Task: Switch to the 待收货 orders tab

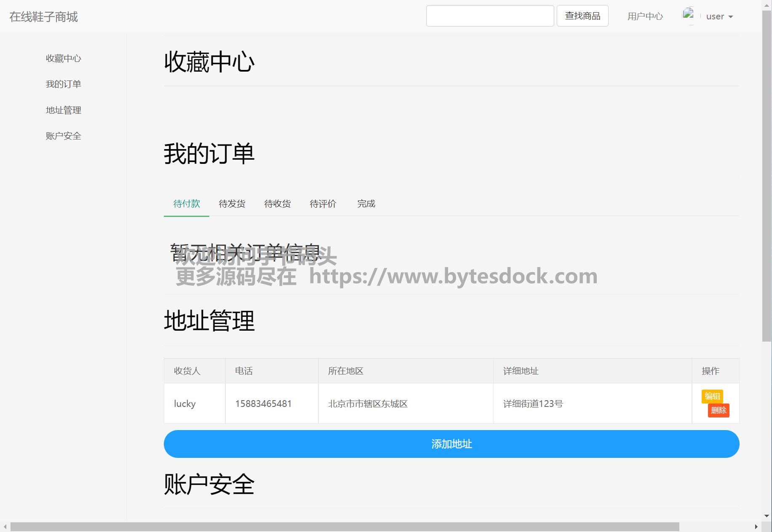Action: (278, 204)
